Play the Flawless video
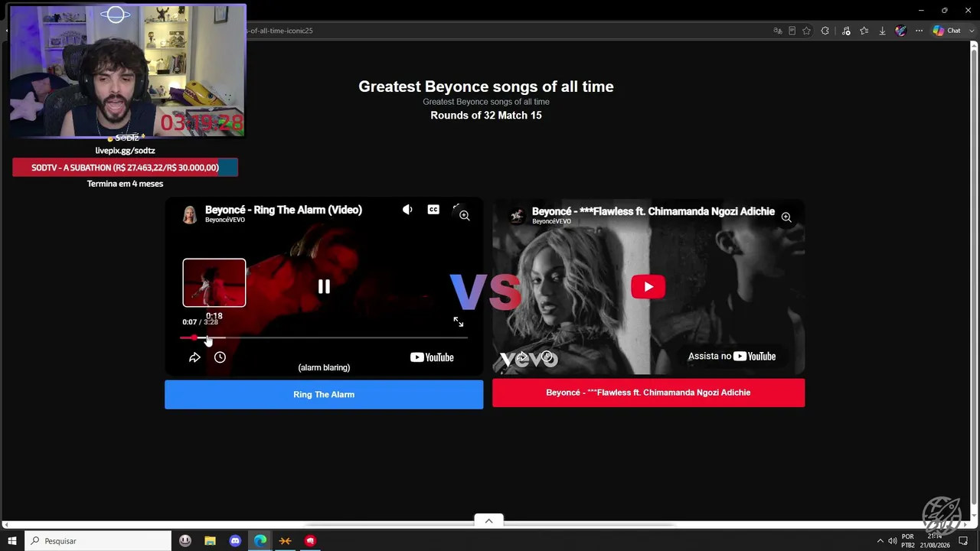Viewport: 980px width, 551px height. click(x=648, y=287)
